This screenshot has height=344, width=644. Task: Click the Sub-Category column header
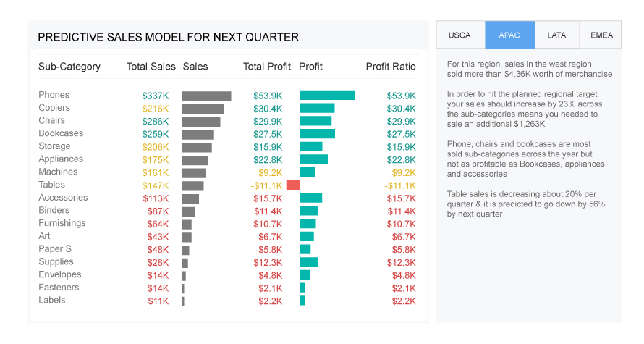pos(69,67)
